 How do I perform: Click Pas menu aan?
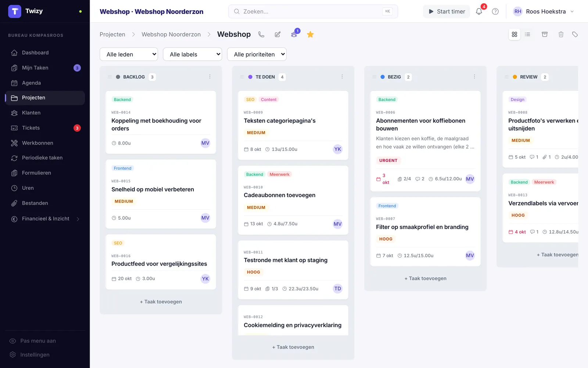click(x=38, y=341)
